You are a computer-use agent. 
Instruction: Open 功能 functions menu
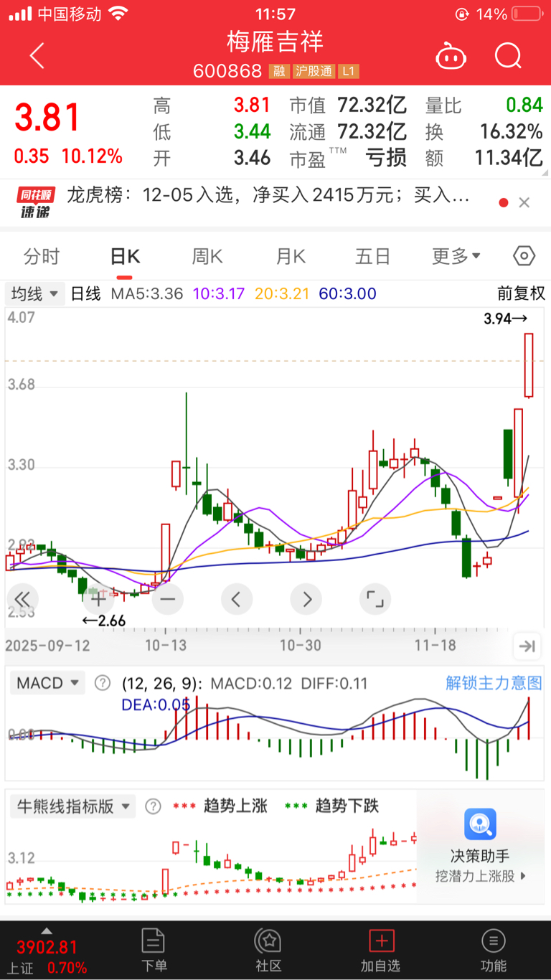[494, 950]
